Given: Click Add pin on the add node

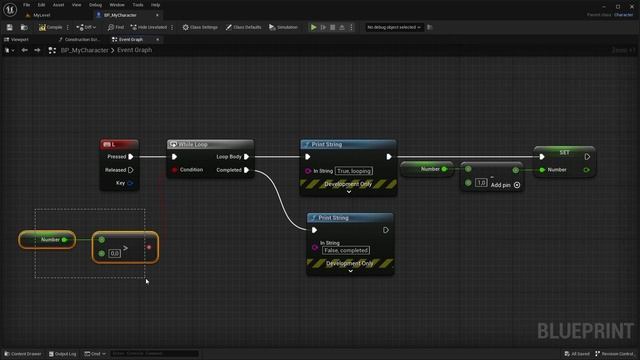Looking at the screenshot, I should pyautogui.click(x=505, y=185).
